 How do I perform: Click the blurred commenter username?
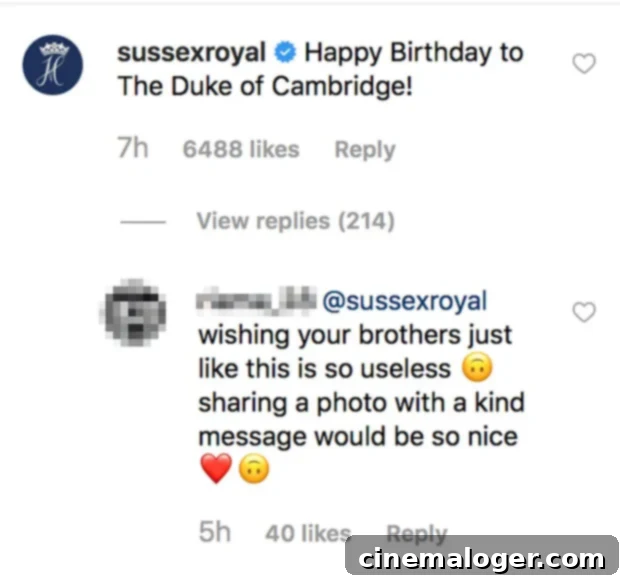tap(256, 301)
